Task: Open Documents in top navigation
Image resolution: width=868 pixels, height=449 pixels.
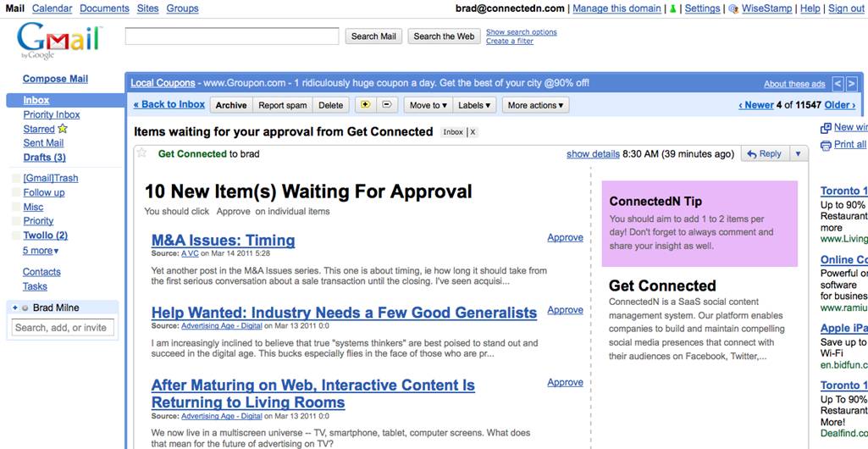Action: click(x=105, y=8)
